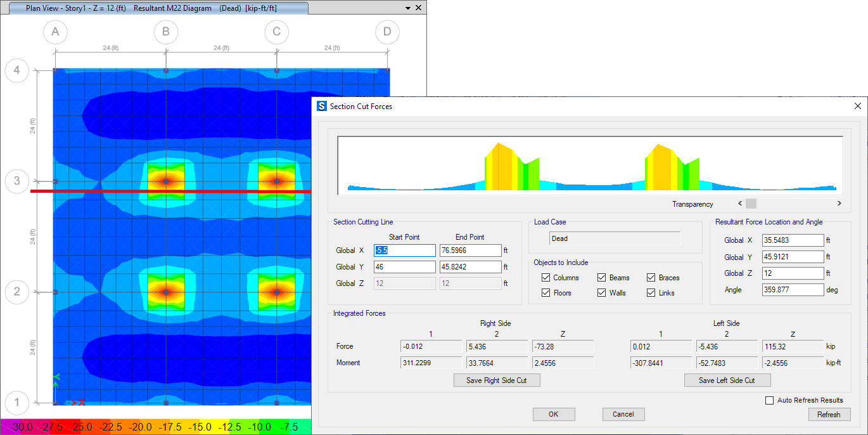Click grid bubble B at the top
This screenshot has width=868, height=435.
(x=166, y=32)
